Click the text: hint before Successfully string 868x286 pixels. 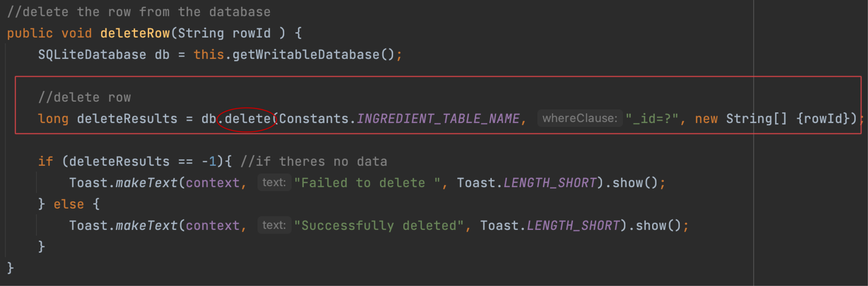pyautogui.click(x=274, y=225)
